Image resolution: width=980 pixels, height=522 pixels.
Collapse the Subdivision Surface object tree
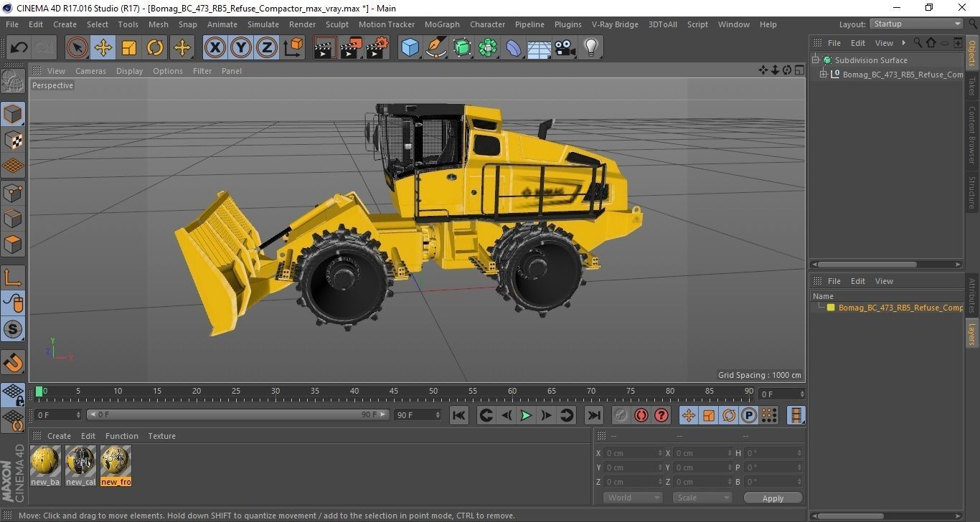click(816, 60)
